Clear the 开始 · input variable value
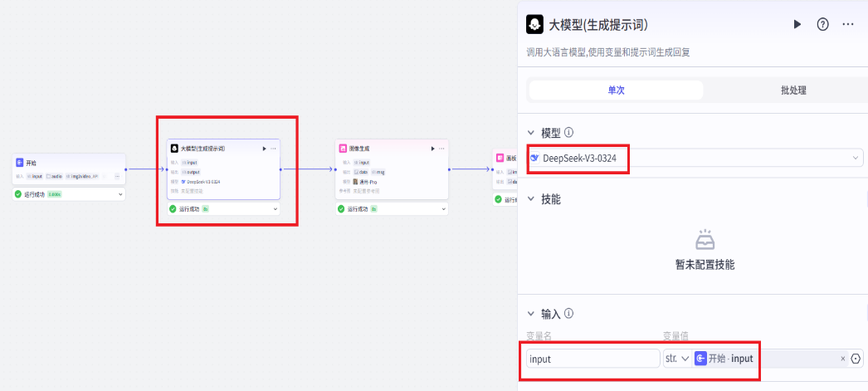 click(x=843, y=359)
